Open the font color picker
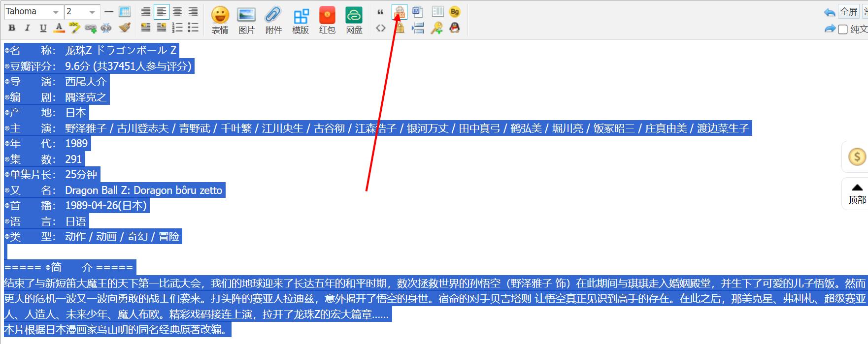The image size is (868, 344). (59, 28)
